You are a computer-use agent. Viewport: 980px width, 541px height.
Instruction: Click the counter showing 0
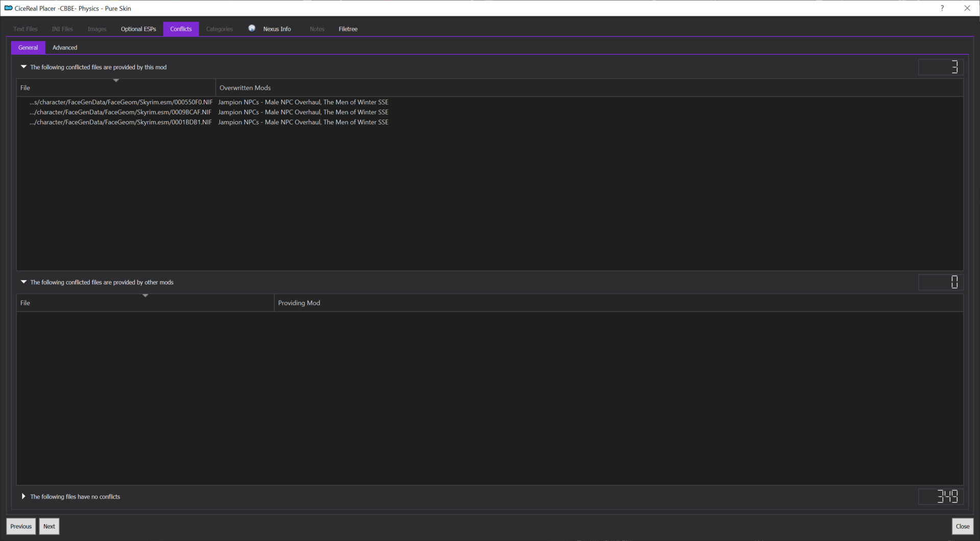click(x=941, y=282)
